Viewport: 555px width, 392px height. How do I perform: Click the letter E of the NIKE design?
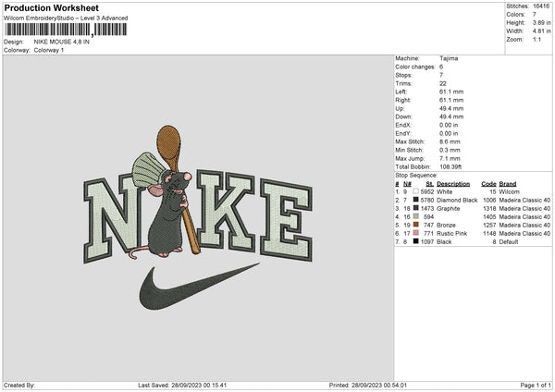pyautogui.click(x=287, y=221)
